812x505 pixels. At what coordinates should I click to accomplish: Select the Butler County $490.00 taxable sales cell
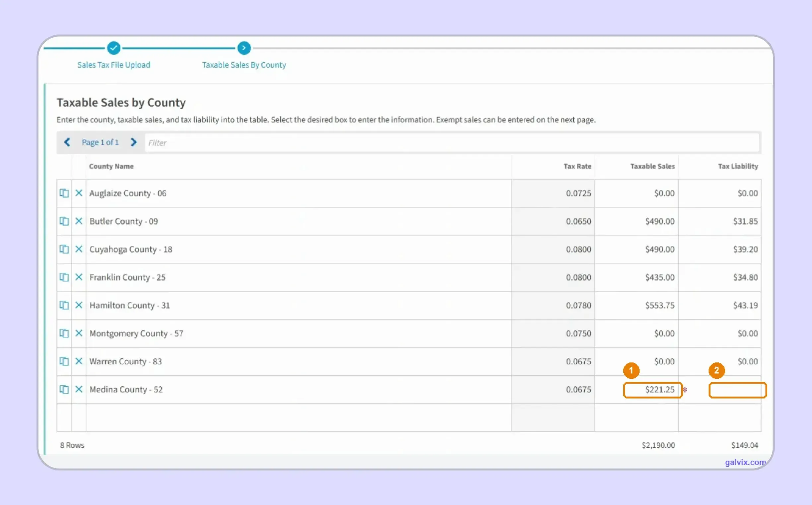pyautogui.click(x=637, y=221)
